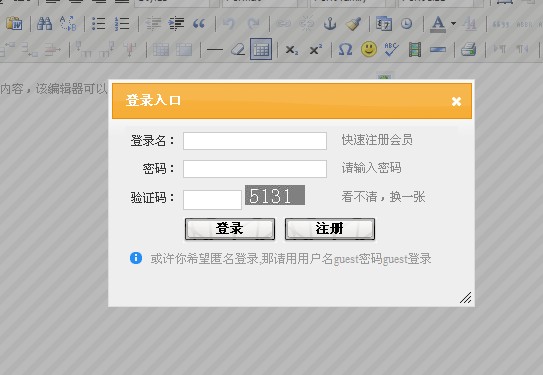Click the highlighted table icon in the toolbar
The height and width of the screenshot is (375, 543).
point(261,49)
